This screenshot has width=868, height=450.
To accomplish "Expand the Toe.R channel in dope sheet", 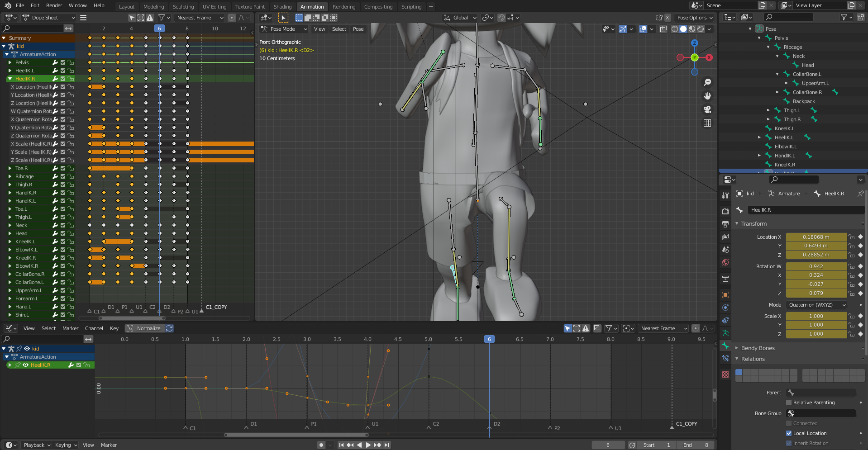I will point(10,168).
